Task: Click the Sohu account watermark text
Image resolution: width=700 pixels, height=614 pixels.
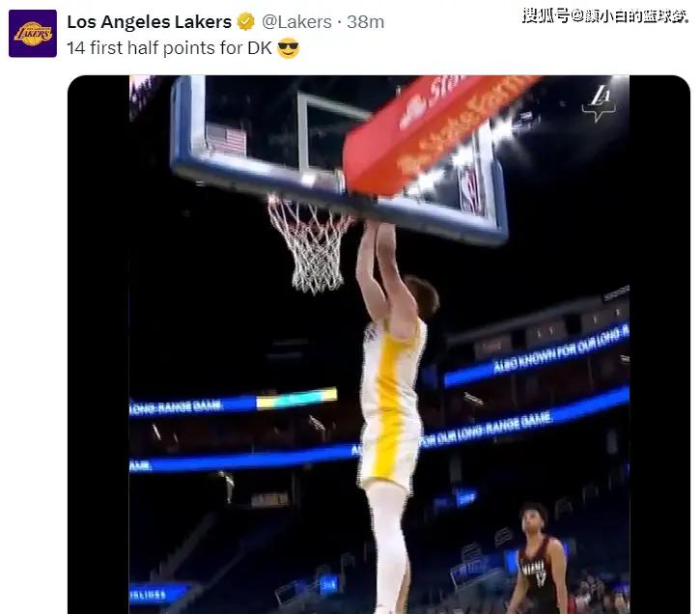Action: pyautogui.click(x=605, y=16)
